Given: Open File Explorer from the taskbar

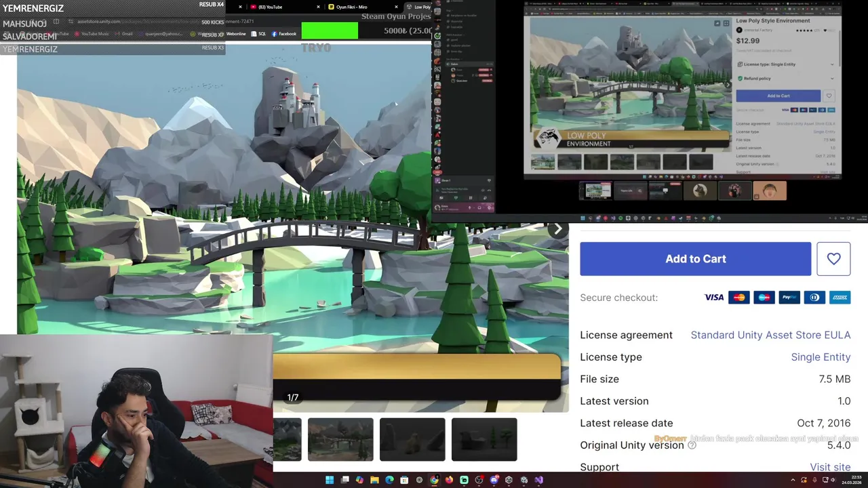Looking at the screenshot, I should [374, 480].
